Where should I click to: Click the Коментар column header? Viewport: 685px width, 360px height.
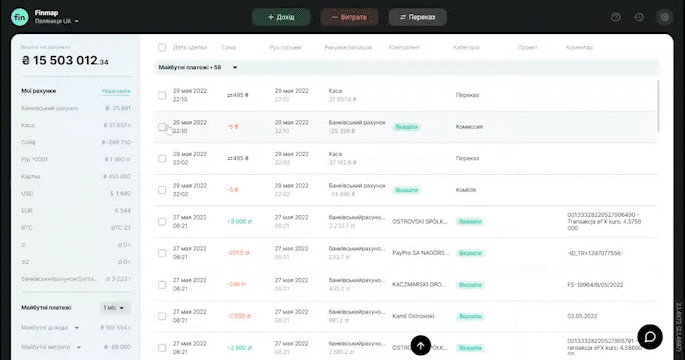click(579, 47)
